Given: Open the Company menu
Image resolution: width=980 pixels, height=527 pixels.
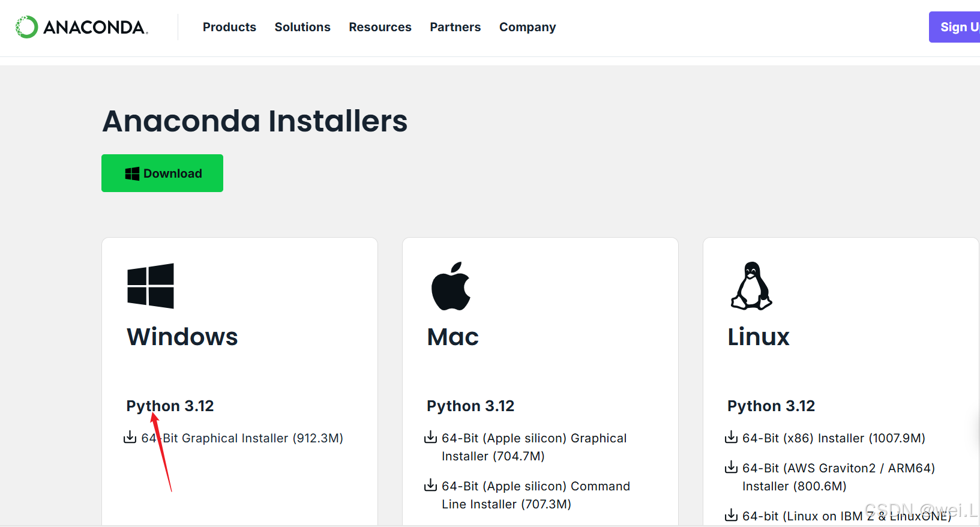Looking at the screenshot, I should point(528,27).
